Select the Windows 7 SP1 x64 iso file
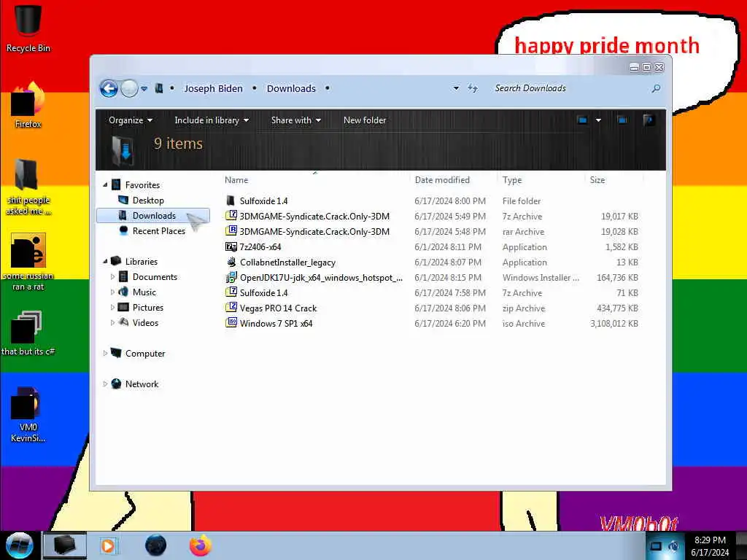This screenshot has width=747, height=560. click(276, 323)
